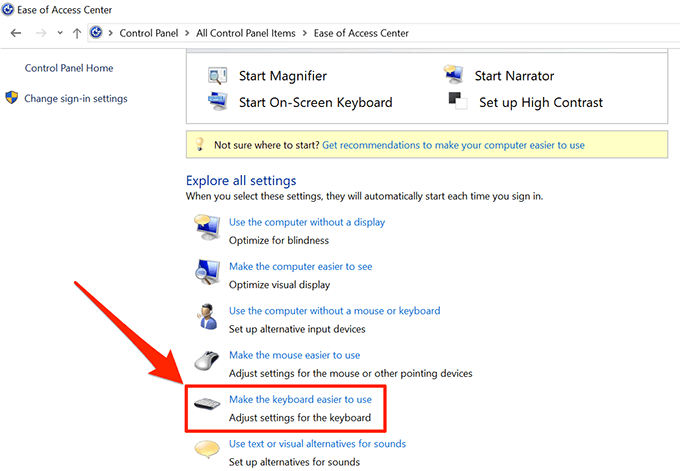Open Get recommendations link
680x471 pixels.
453,145
